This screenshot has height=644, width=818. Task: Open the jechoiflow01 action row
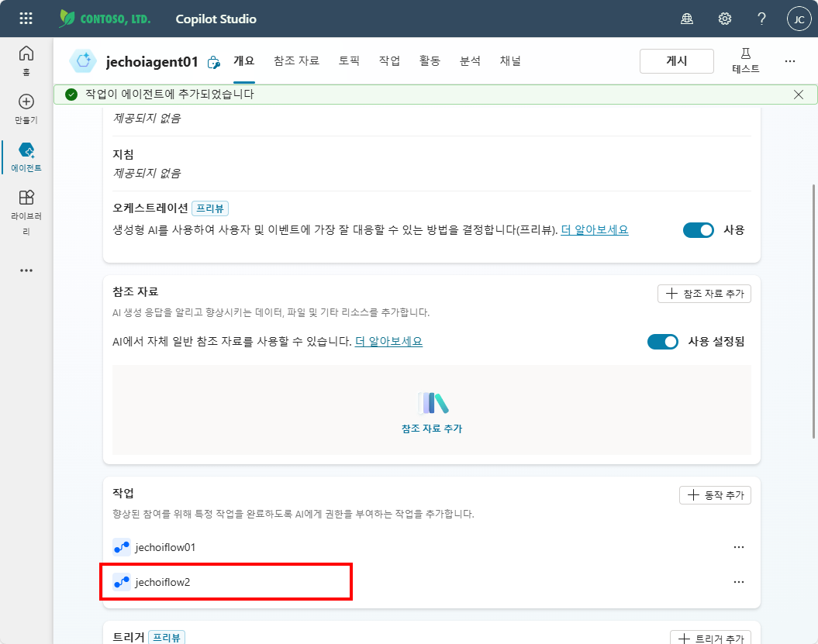[432, 547]
